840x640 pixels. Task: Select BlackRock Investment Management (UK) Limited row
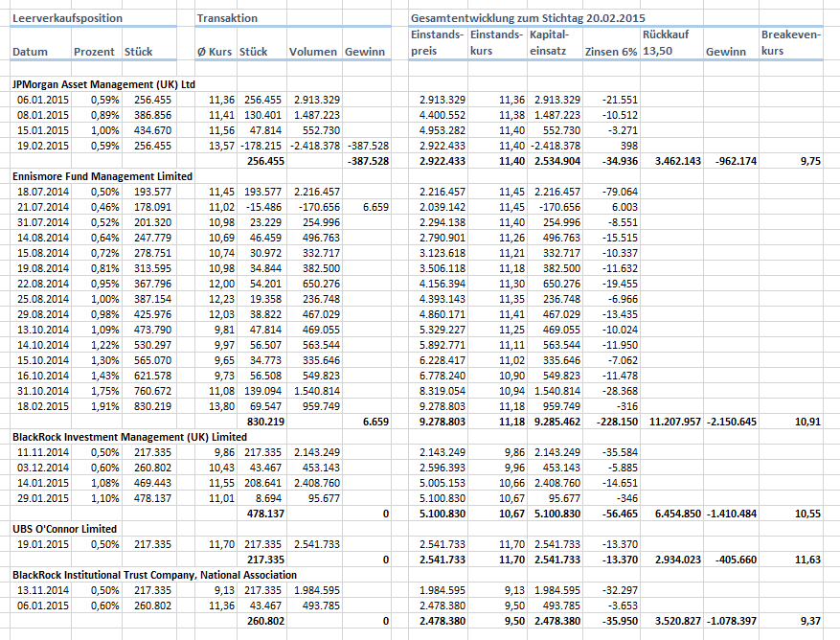point(129,437)
